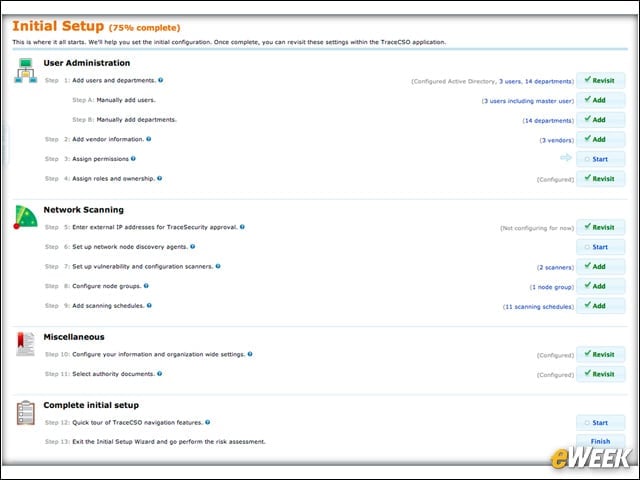The width and height of the screenshot is (640, 480).
Task: Click 'Manually add departments.' step text
Action: [136, 120]
